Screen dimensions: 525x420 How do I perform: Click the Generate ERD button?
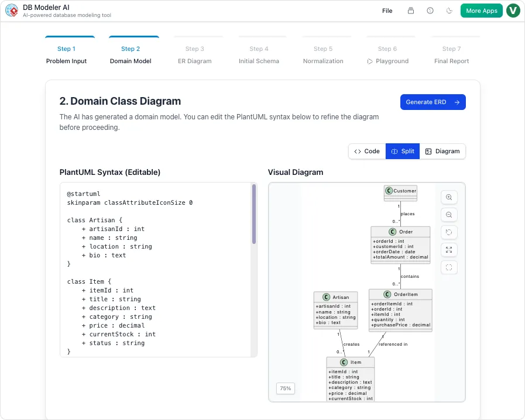coord(433,102)
